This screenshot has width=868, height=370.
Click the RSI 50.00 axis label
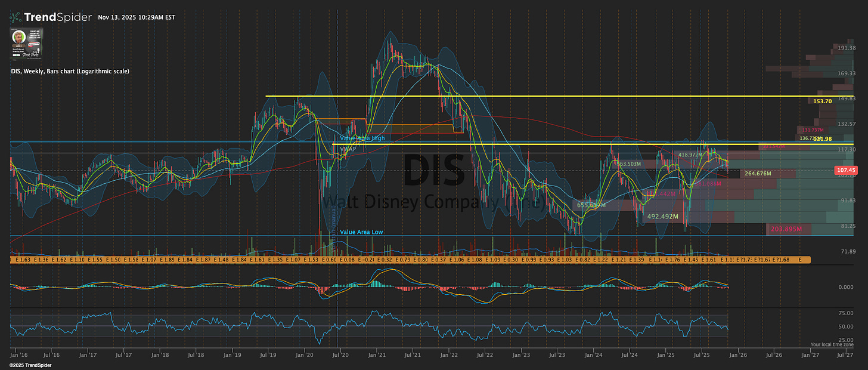pyautogui.click(x=847, y=326)
